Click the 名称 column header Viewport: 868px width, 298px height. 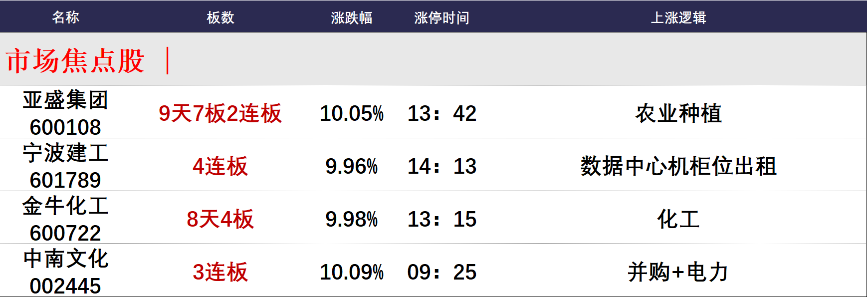coord(65,17)
